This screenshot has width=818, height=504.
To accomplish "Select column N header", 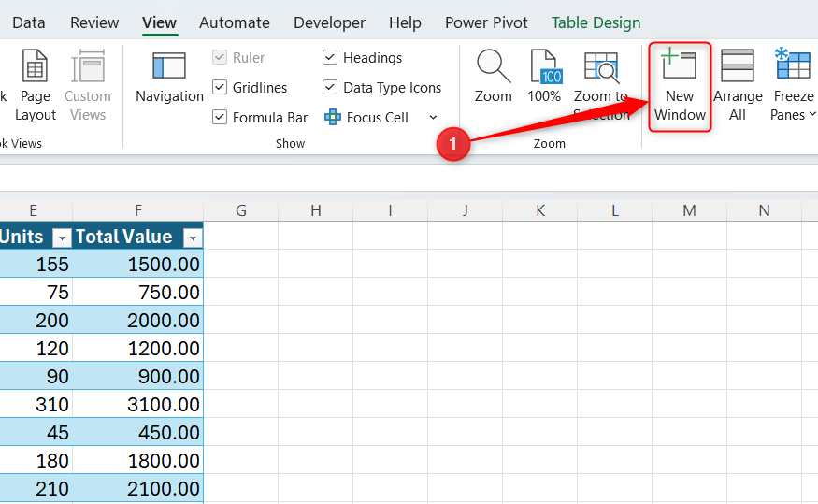I will (764, 210).
